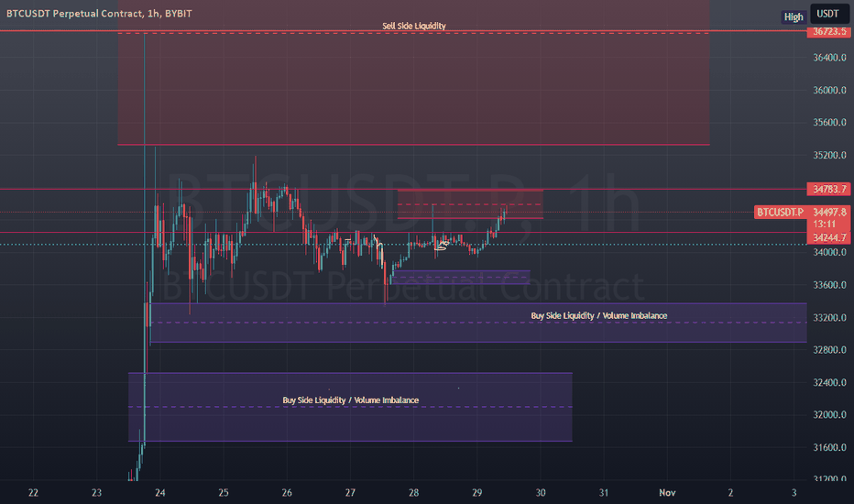Click date 22 on the time axis
The image size is (854, 504).
33,493
